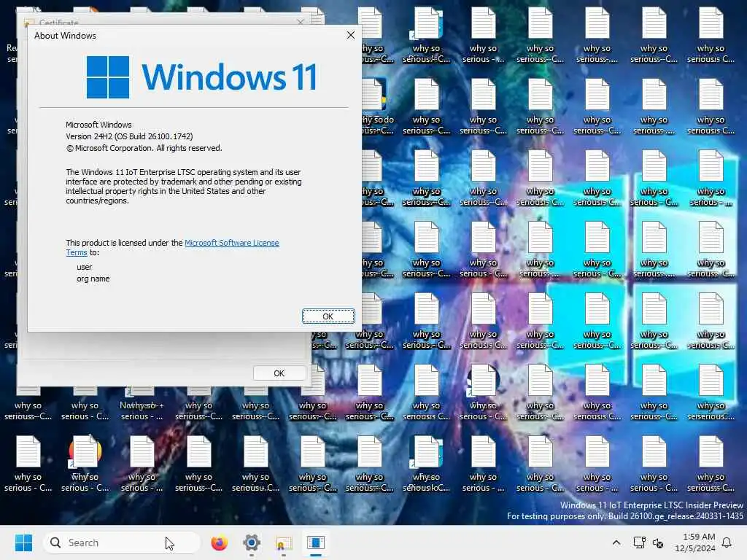Launch Firefox from the taskbar
The image size is (747, 560).
pos(219,542)
